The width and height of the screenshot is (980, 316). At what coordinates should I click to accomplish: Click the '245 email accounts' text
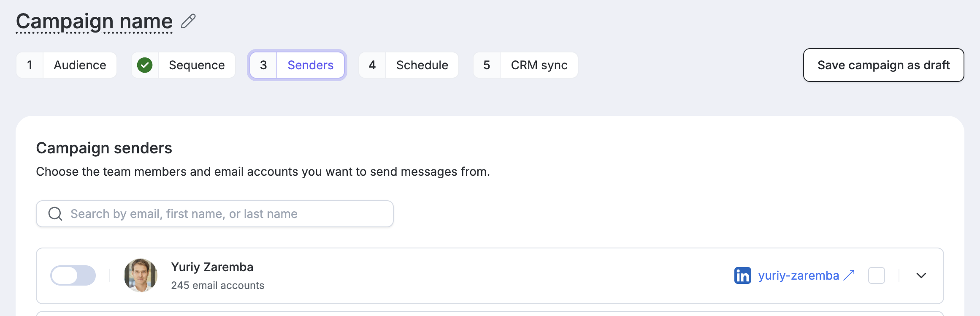click(x=218, y=286)
